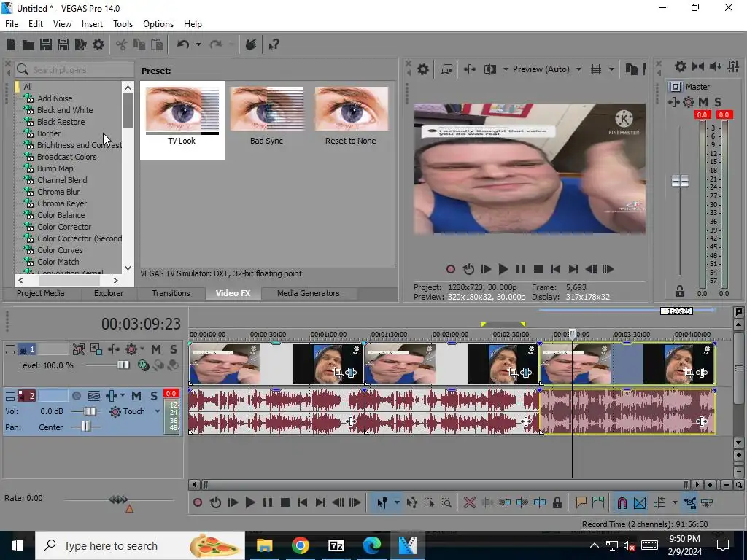Switch to Media Generators tab
Screen dimensions: 747x560
tap(309, 293)
